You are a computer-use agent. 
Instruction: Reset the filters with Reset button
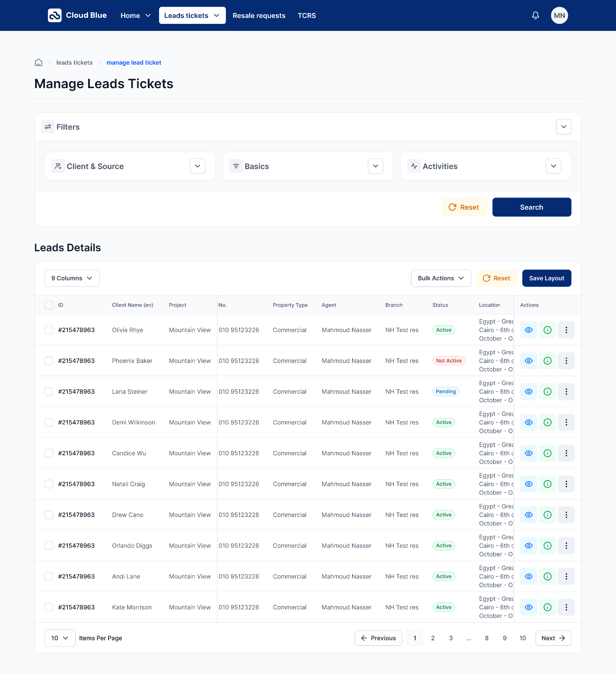point(464,207)
